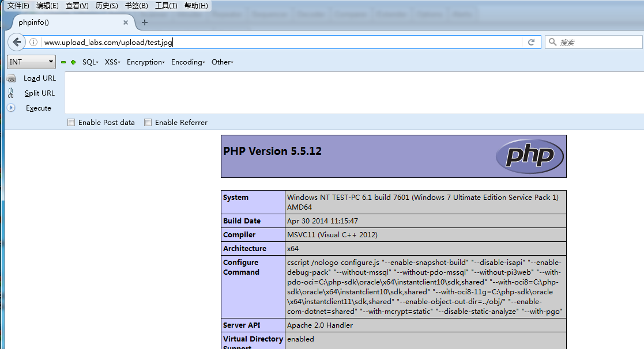Click the Apache 2.0 Handler value
This screenshot has width=644, height=349.
coord(320,325)
